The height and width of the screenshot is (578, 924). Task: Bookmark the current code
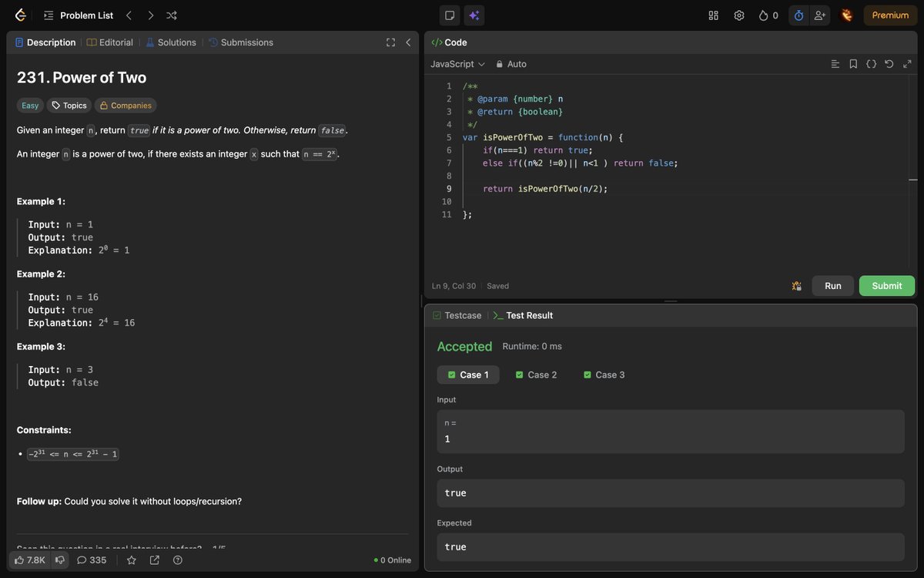[852, 63]
